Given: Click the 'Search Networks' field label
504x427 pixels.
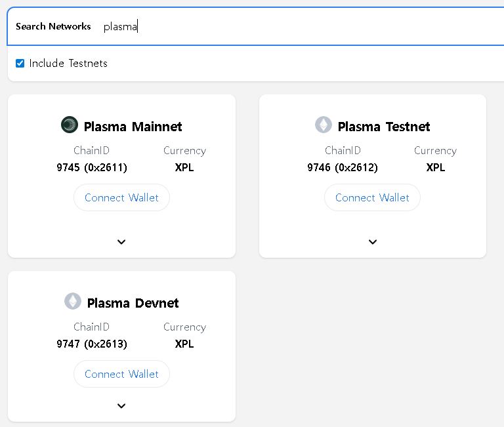Looking at the screenshot, I should tap(53, 27).
